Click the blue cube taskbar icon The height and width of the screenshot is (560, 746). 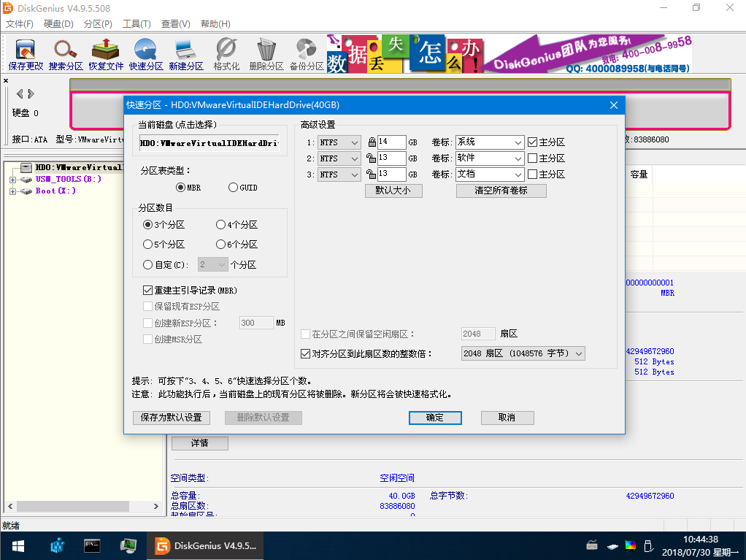[x=57, y=545]
